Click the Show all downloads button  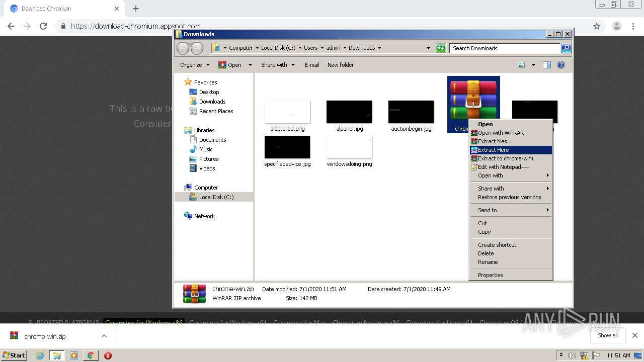pyautogui.click(x=608, y=335)
